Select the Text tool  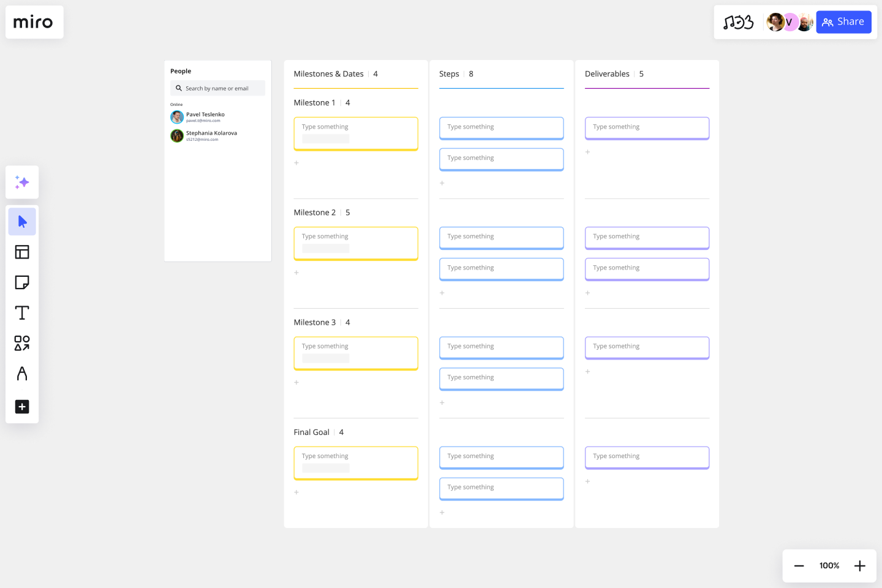[x=22, y=312]
